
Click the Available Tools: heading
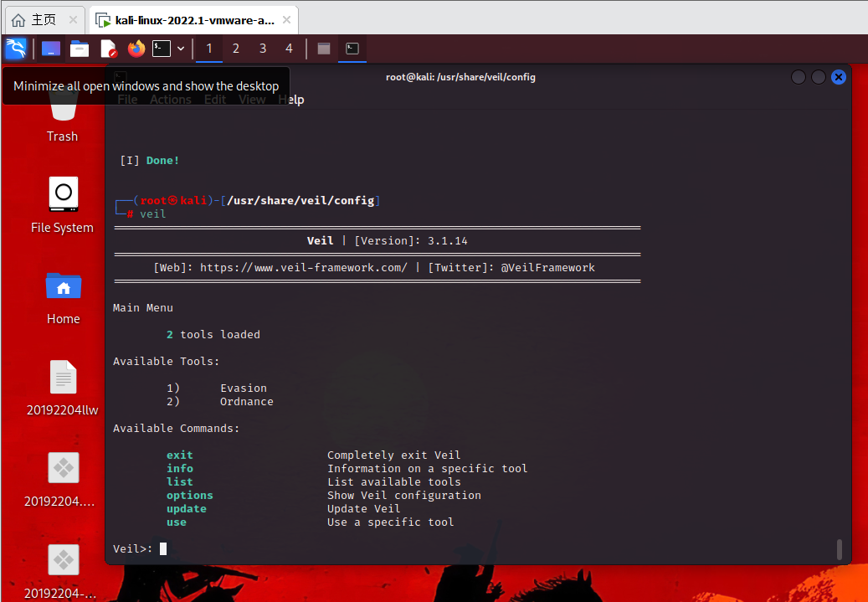[x=166, y=361]
